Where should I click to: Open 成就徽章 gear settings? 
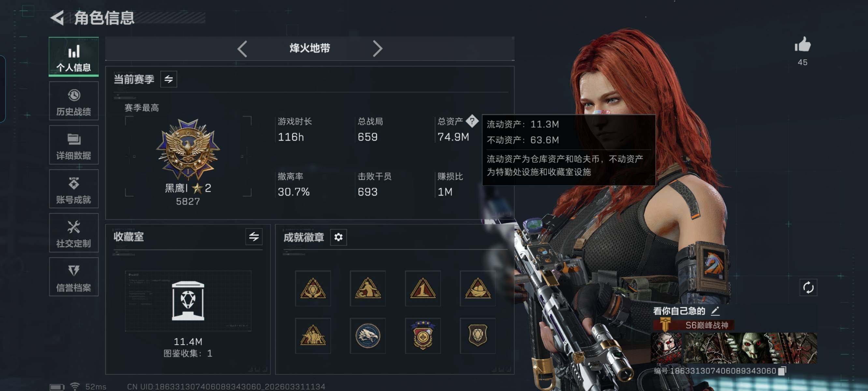click(338, 237)
